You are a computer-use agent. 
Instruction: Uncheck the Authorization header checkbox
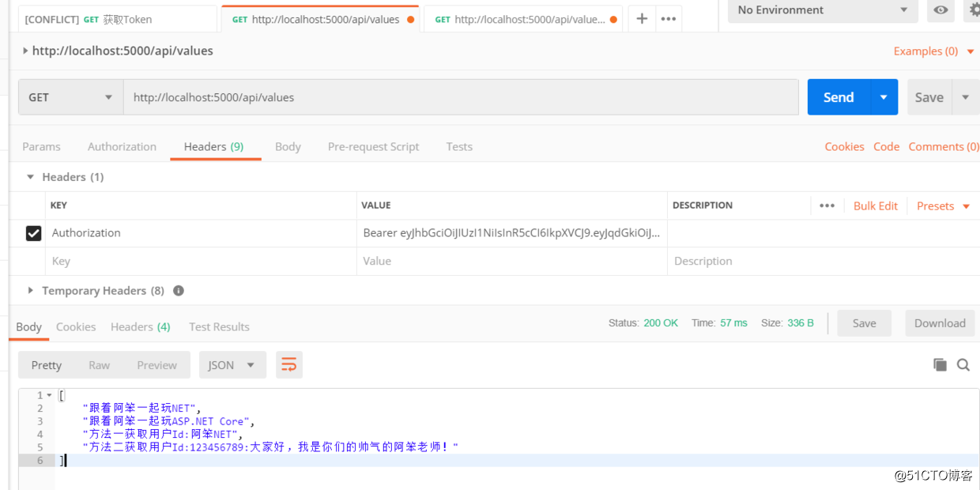33,233
